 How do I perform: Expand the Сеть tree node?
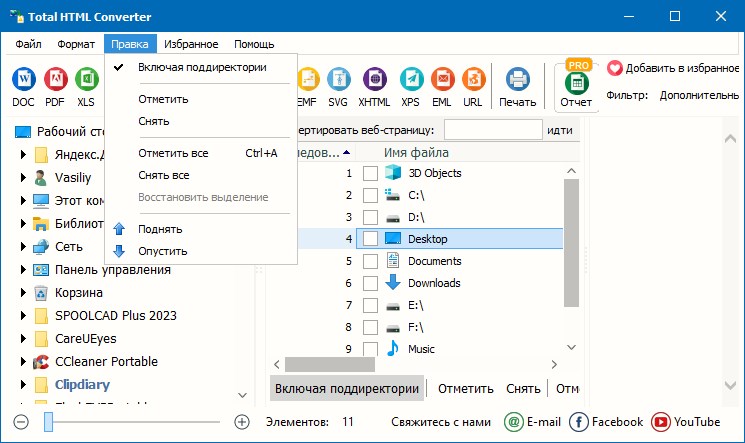[x=23, y=247]
